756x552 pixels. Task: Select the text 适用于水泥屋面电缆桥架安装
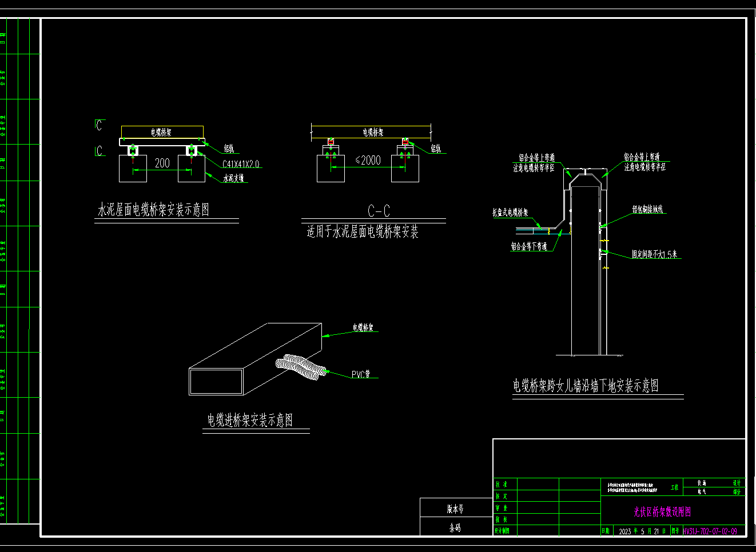(363, 231)
